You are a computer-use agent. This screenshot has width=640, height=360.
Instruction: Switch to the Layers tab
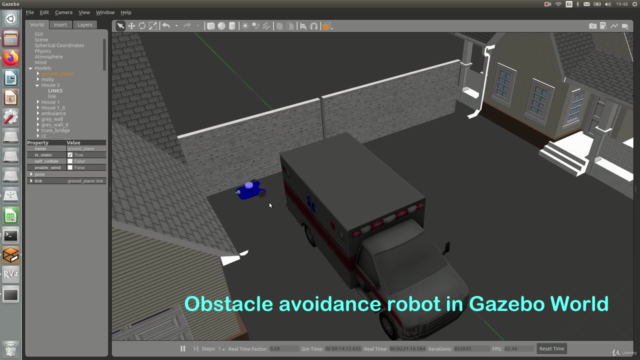pyautogui.click(x=85, y=25)
